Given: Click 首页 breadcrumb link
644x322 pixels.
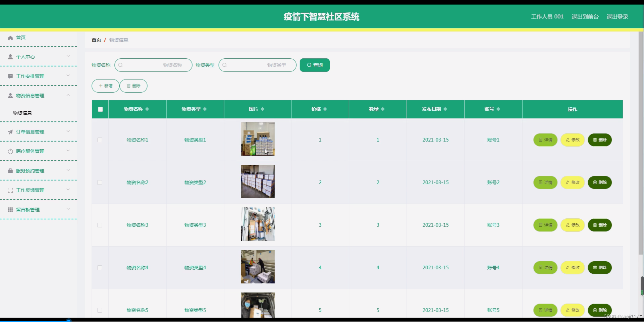Looking at the screenshot, I should [96, 40].
